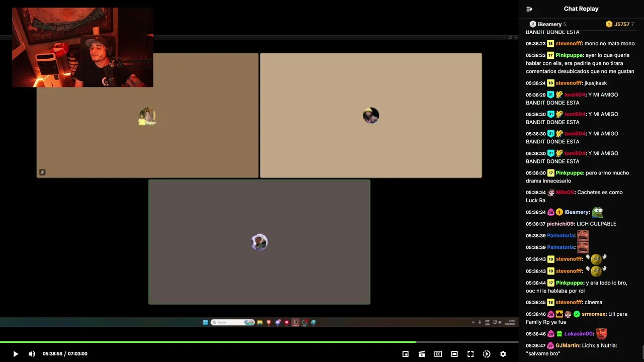Open iBeamery username in the frog emote message

click(x=576, y=212)
